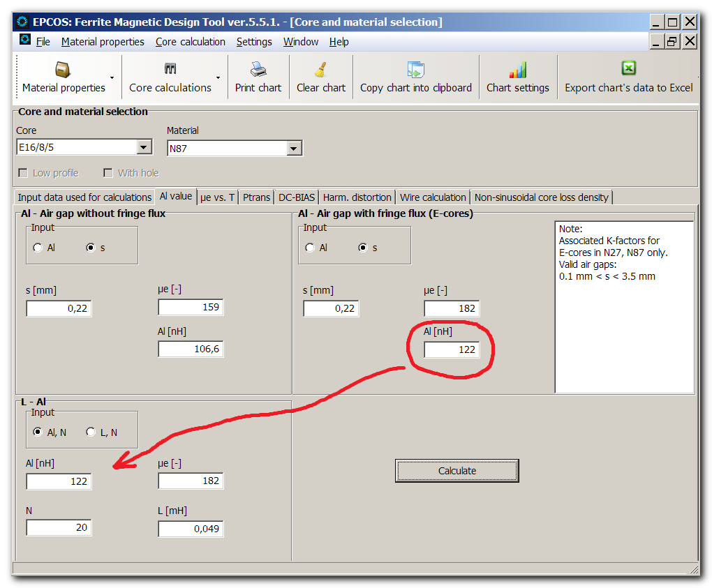Switch to the μe vs. T tab

point(218,197)
